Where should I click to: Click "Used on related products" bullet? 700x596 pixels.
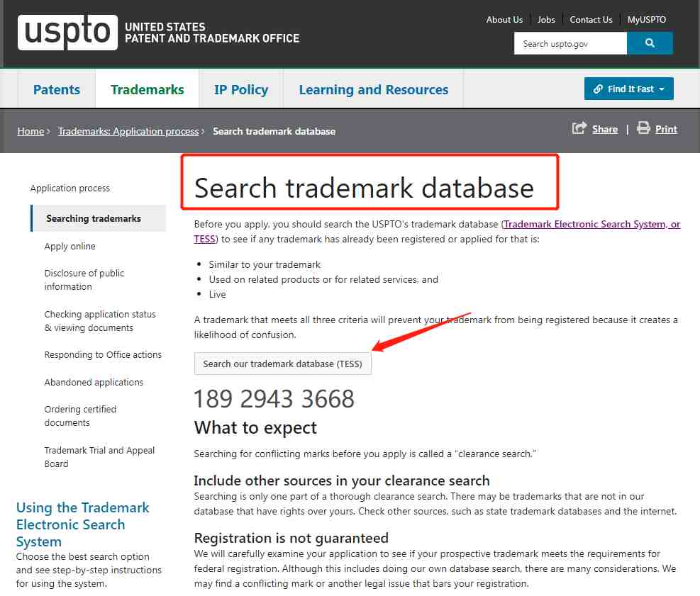323,279
